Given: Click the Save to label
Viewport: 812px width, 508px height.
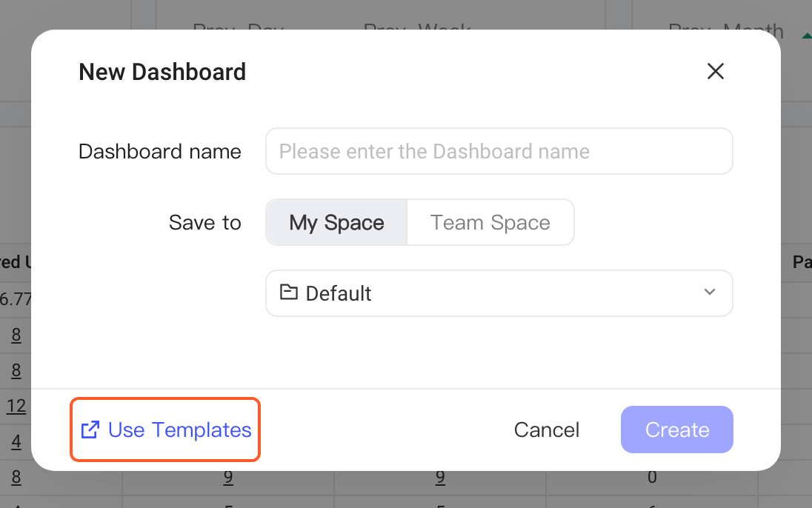Looking at the screenshot, I should click(205, 223).
